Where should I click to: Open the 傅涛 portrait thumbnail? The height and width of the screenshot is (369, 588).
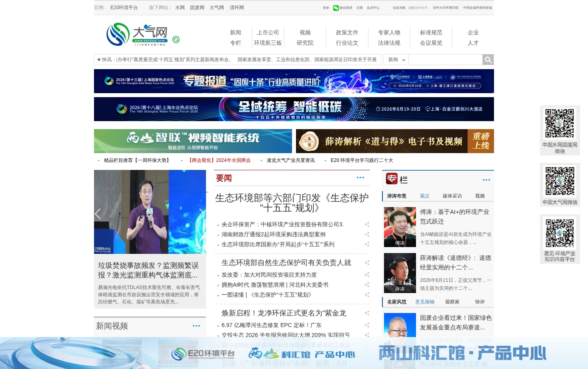tap(400, 227)
